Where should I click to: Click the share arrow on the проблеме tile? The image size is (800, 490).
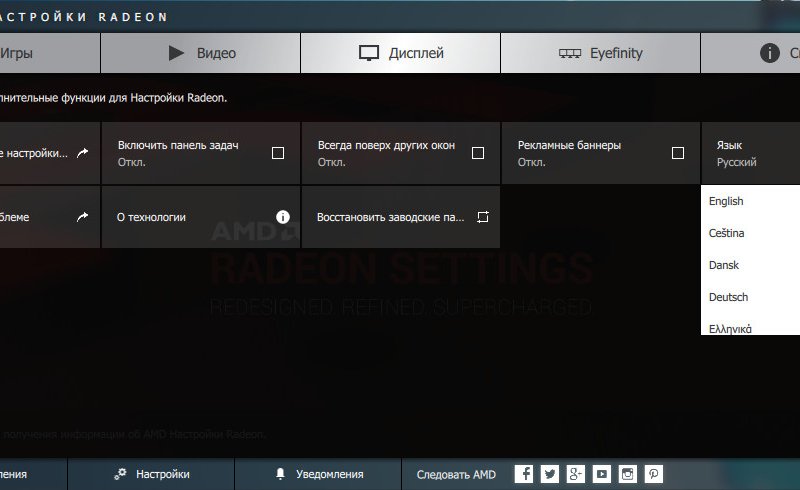click(x=83, y=217)
